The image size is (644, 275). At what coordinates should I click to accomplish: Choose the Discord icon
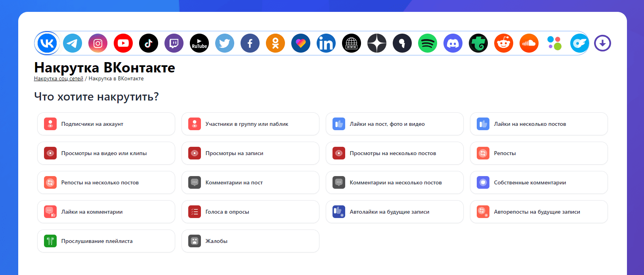(x=453, y=43)
